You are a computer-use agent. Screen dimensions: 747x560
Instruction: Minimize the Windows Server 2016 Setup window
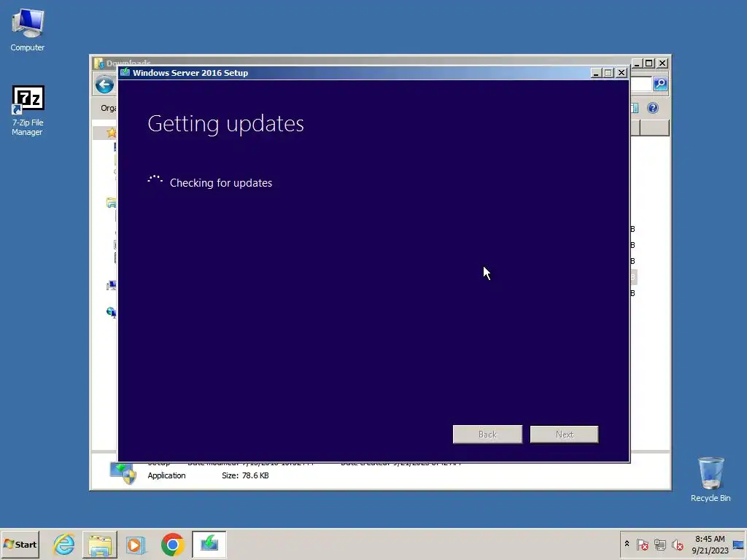click(x=595, y=73)
